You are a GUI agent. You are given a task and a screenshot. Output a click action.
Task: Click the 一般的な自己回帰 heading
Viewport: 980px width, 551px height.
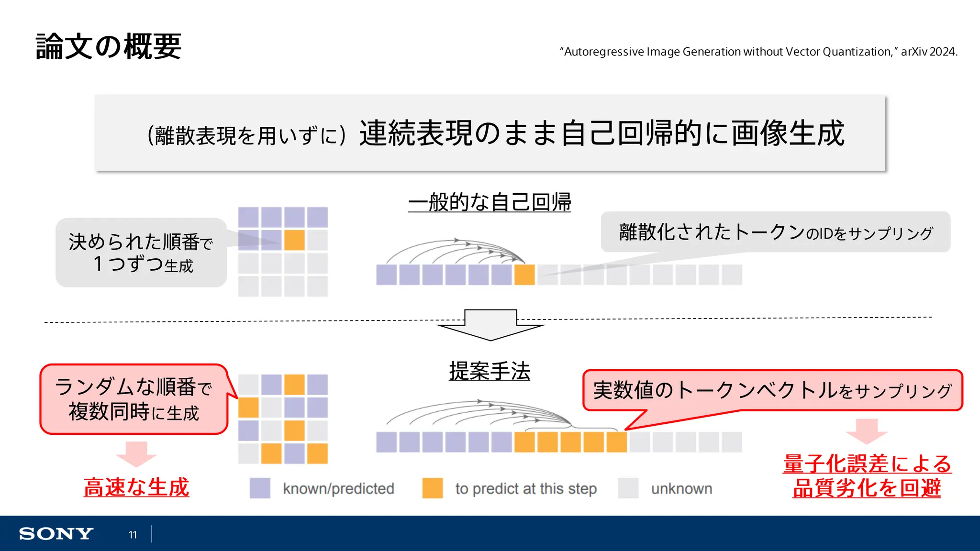pyautogui.click(x=490, y=202)
